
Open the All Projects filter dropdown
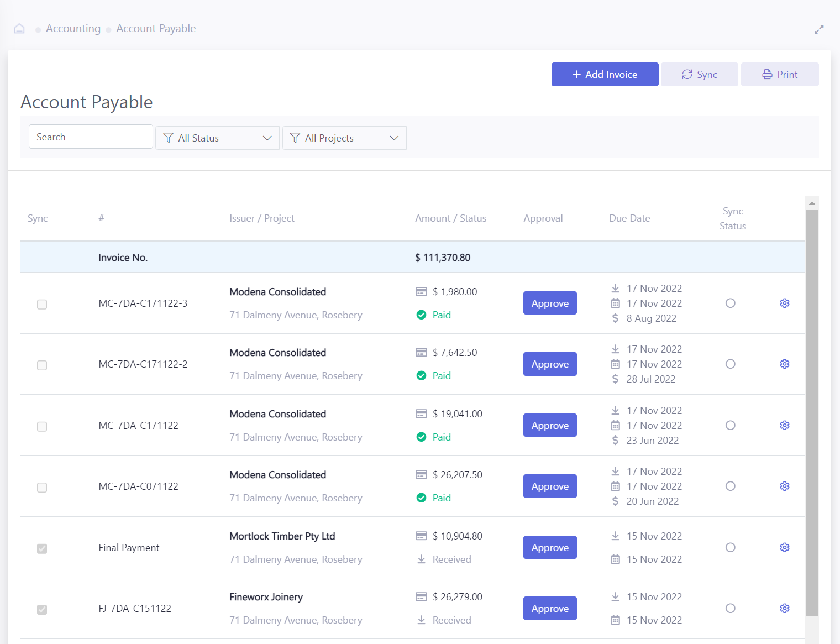pos(344,138)
